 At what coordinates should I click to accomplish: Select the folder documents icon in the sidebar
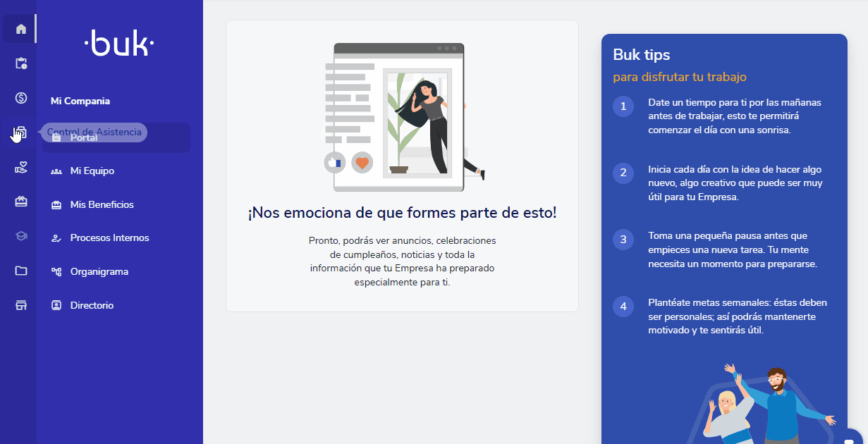(x=19, y=270)
